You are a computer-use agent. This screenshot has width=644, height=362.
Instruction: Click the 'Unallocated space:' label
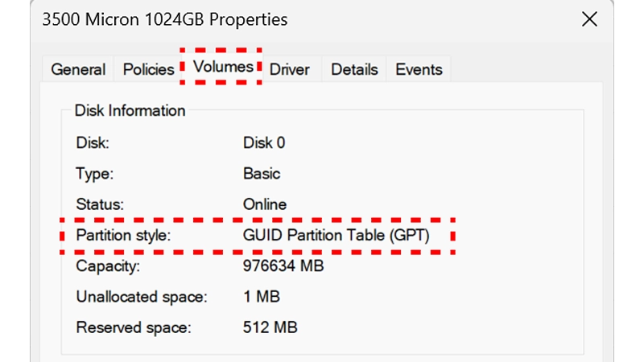(x=142, y=297)
